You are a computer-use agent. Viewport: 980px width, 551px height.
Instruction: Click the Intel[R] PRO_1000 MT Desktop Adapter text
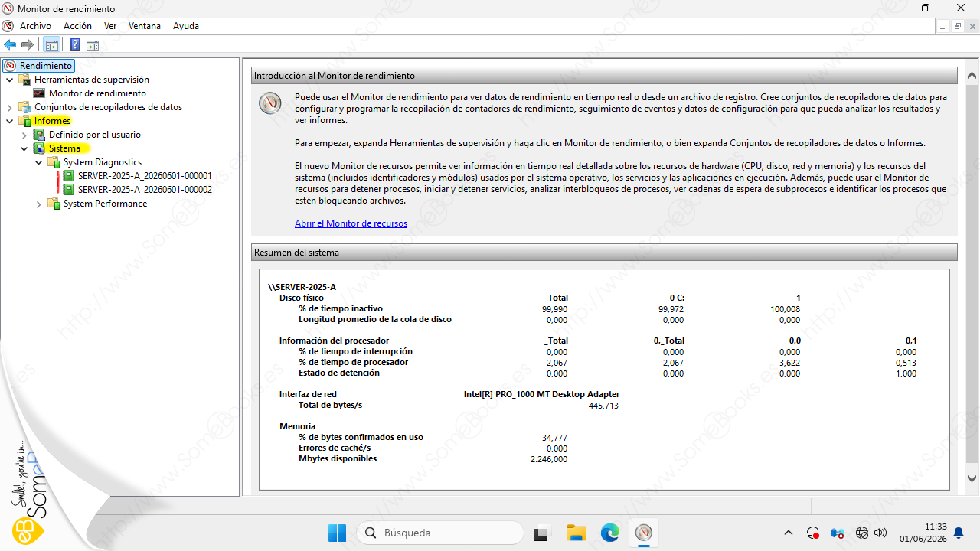click(x=541, y=394)
